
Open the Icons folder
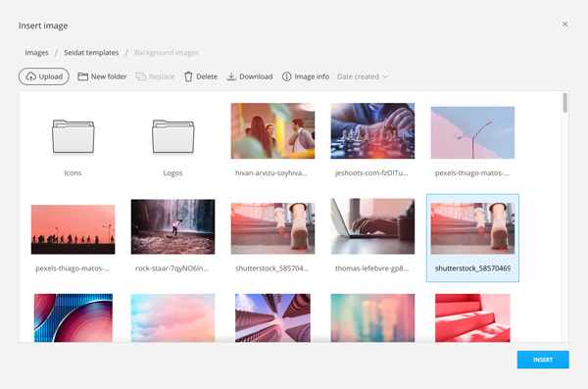tap(73, 136)
